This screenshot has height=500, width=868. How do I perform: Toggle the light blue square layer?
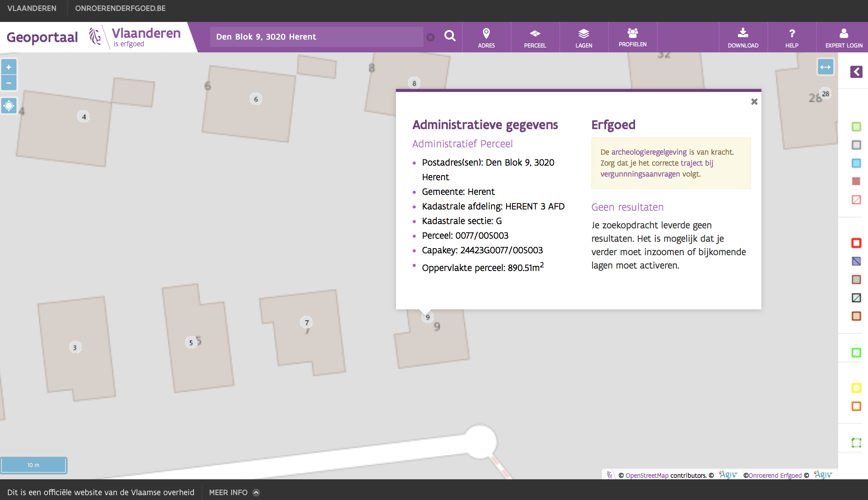pyautogui.click(x=856, y=163)
